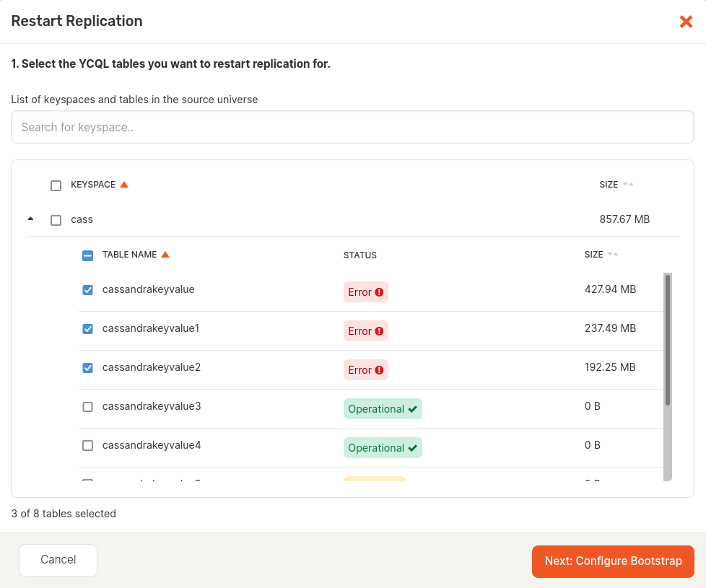Toggle the select-all tables checkbox
706x588 pixels.
tap(87, 255)
